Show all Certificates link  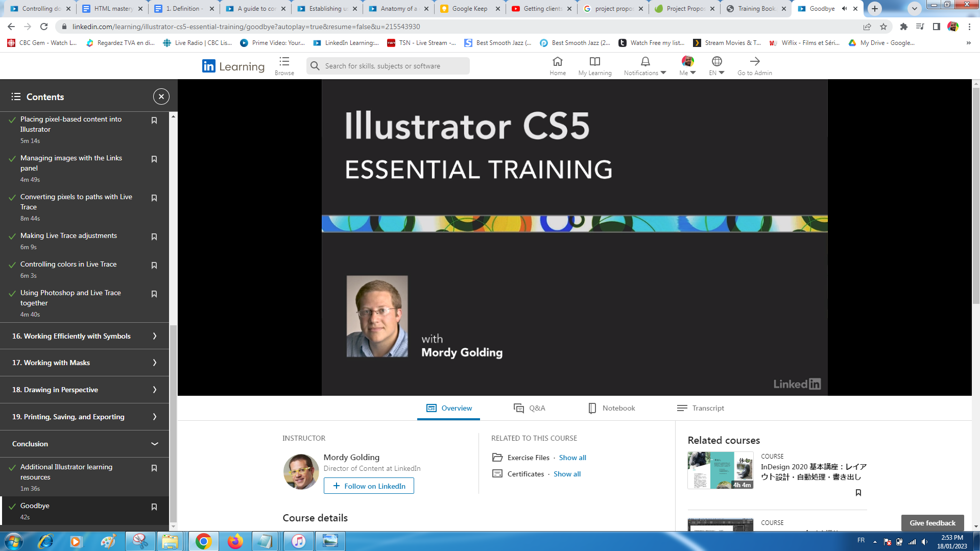point(567,474)
